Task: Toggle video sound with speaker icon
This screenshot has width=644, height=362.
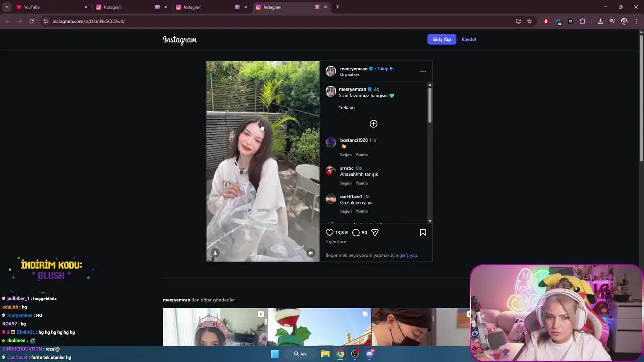Action: click(311, 253)
